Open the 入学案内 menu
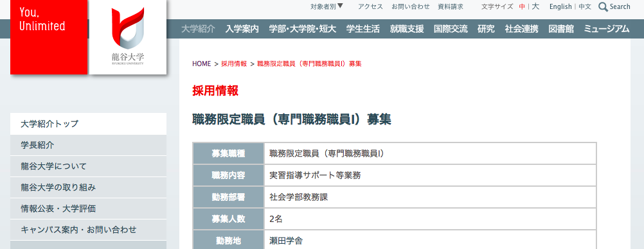This screenshot has height=249, width=644. pyautogui.click(x=242, y=29)
